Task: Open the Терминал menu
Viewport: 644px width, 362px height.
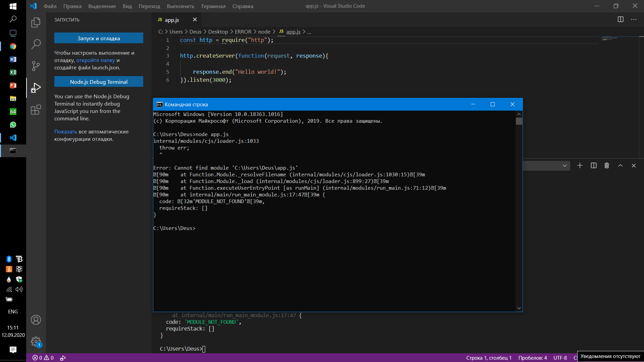Action: click(213, 6)
